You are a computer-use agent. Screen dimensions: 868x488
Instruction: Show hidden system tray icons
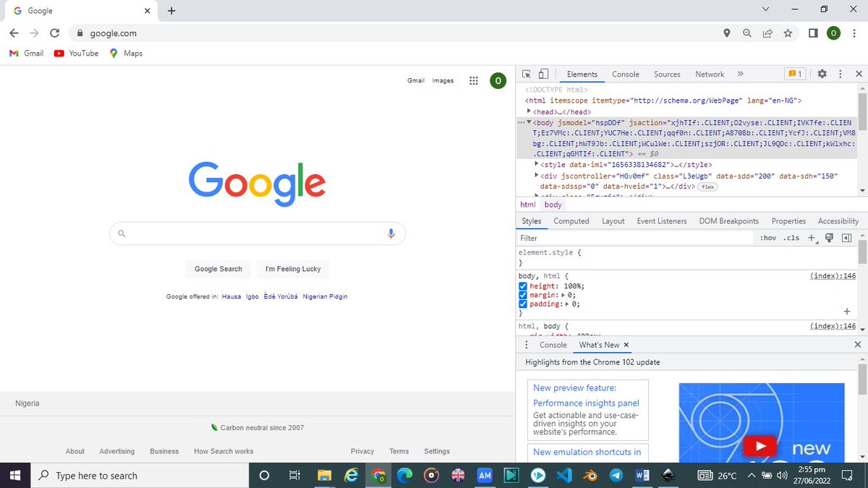pos(752,475)
